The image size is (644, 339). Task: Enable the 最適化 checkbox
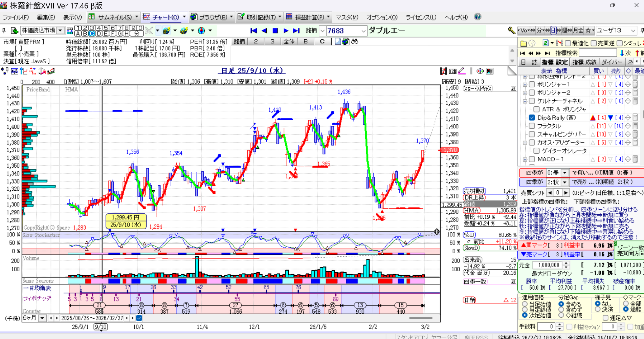pyautogui.click(x=568, y=43)
